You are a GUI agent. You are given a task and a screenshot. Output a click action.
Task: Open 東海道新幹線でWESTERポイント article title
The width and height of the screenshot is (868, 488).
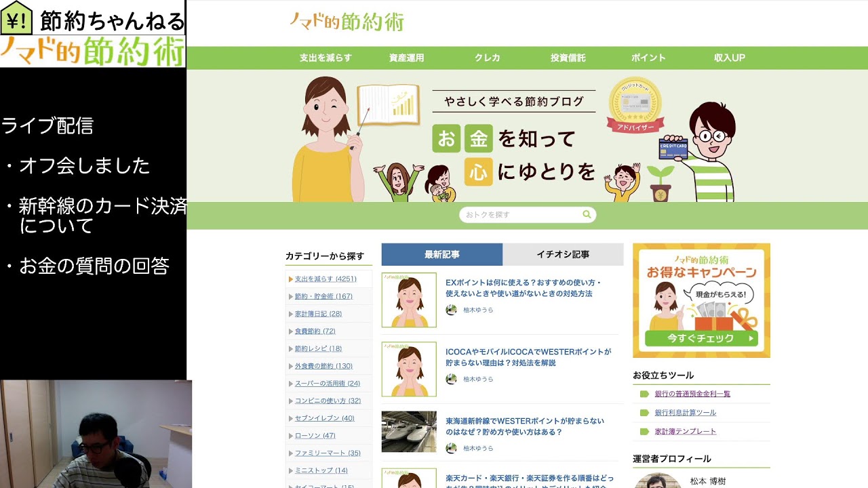[525, 426]
